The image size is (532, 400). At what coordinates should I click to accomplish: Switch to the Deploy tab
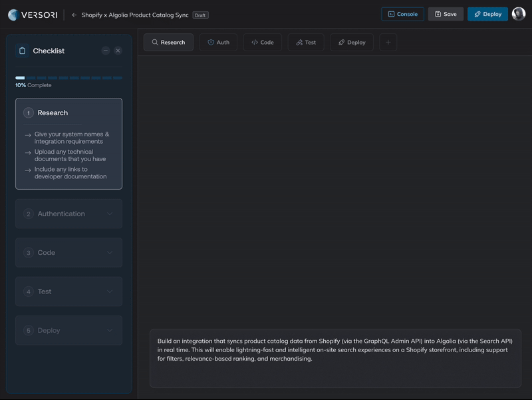coord(352,43)
